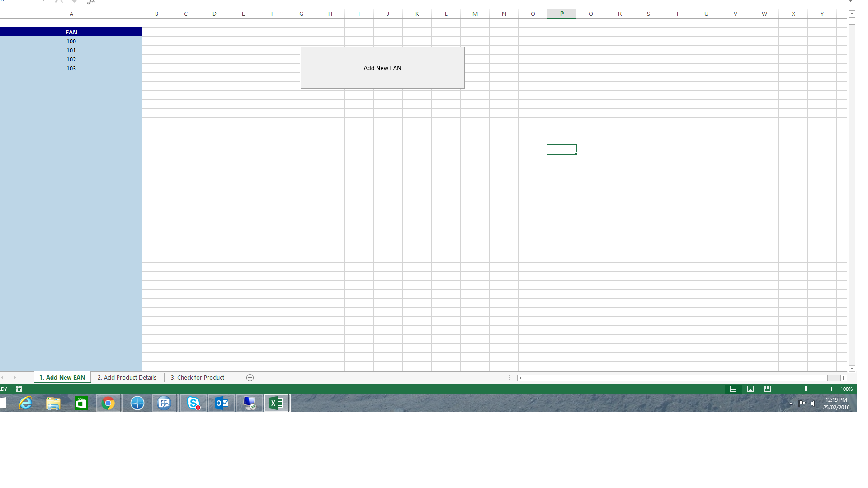
Task: Click the Normal view icon
Action: coord(733,389)
